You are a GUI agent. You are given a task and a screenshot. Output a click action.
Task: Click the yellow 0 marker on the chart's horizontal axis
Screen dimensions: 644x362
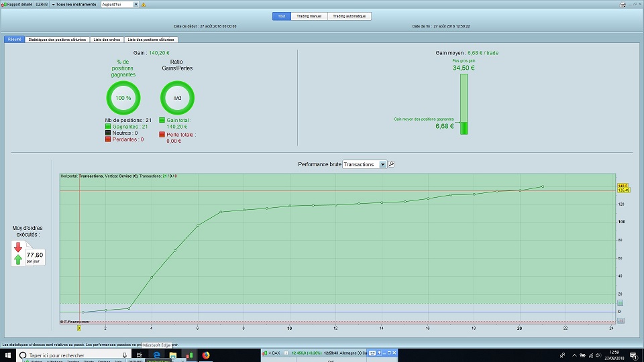[x=79, y=328]
